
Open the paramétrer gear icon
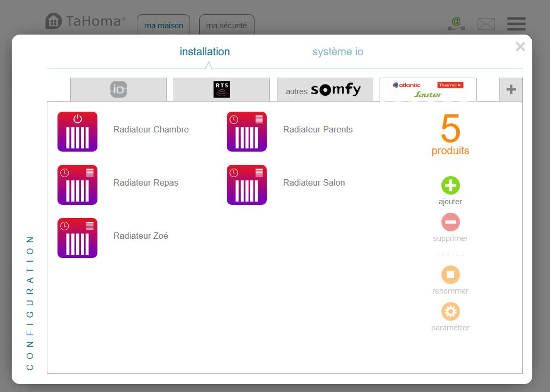(x=450, y=312)
